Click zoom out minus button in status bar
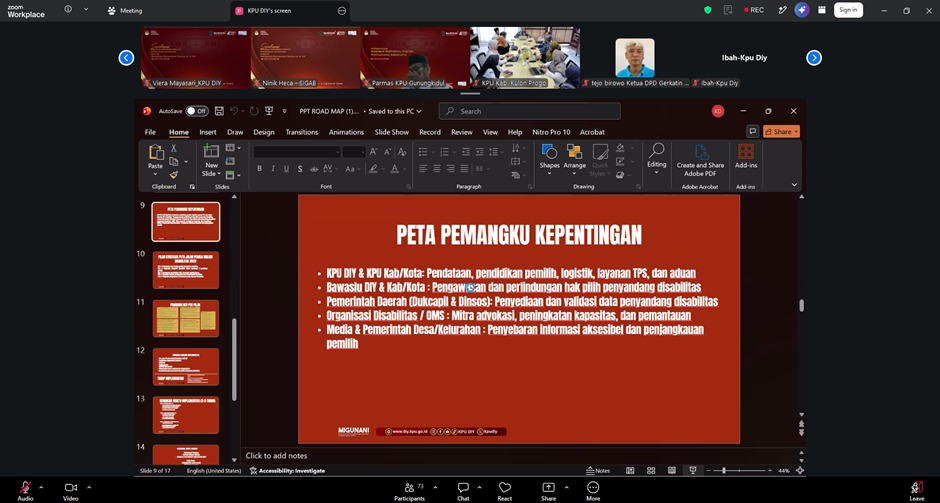This screenshot has width=940, height=503. (x=709, y=471)
